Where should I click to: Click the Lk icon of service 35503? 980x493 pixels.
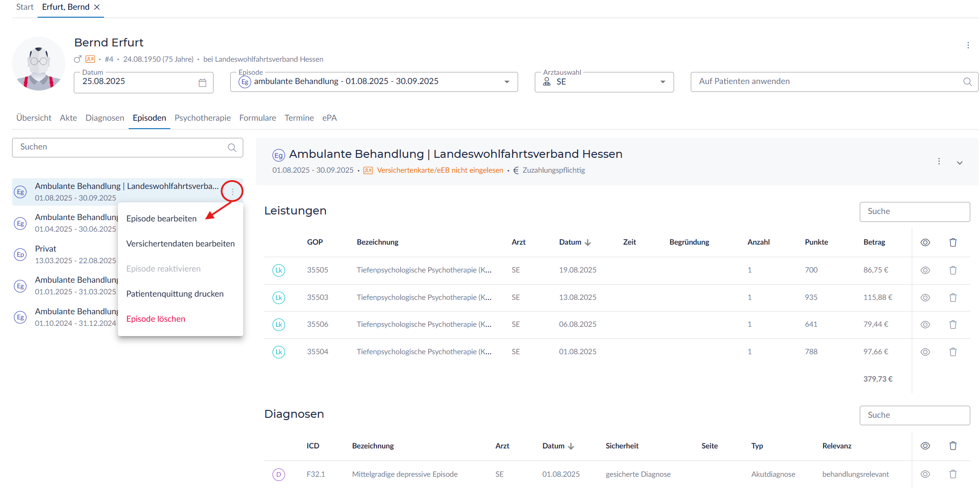tap(279, 298)
